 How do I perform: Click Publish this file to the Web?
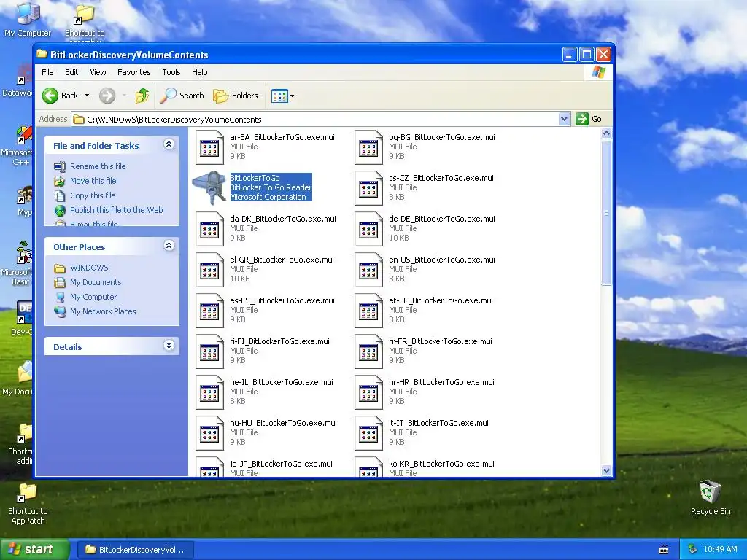[116, 210]
